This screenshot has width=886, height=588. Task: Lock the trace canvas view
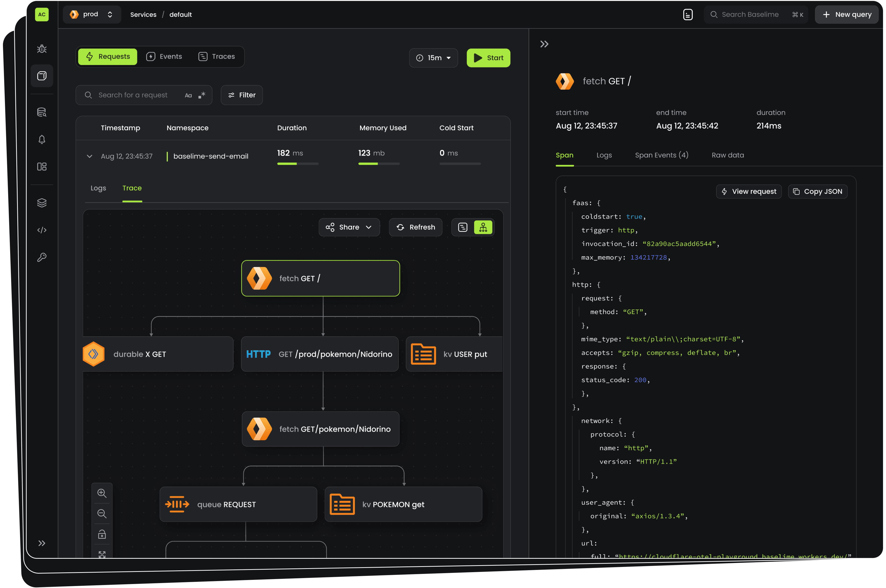point(102,534)
